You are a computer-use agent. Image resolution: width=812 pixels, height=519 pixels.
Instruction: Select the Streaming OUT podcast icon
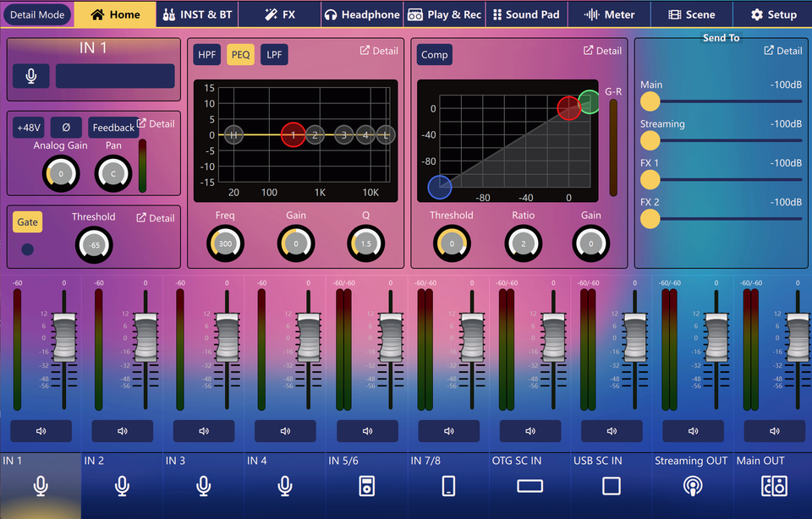click(693, 486)
